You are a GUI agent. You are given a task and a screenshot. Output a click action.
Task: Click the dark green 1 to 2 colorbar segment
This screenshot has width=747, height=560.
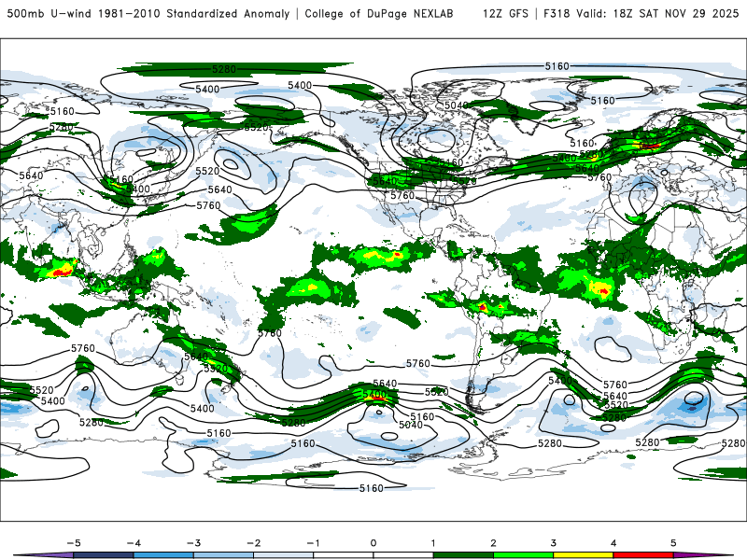[x=463, y=555]
